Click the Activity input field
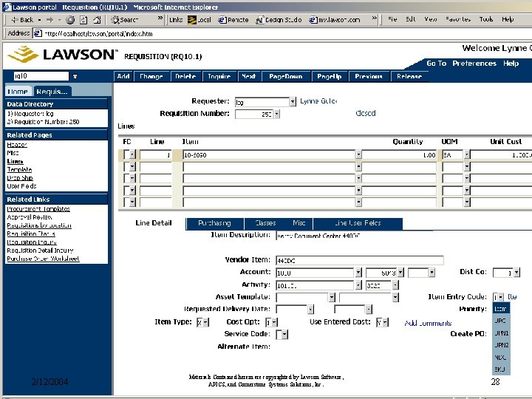 coord(315,285)
